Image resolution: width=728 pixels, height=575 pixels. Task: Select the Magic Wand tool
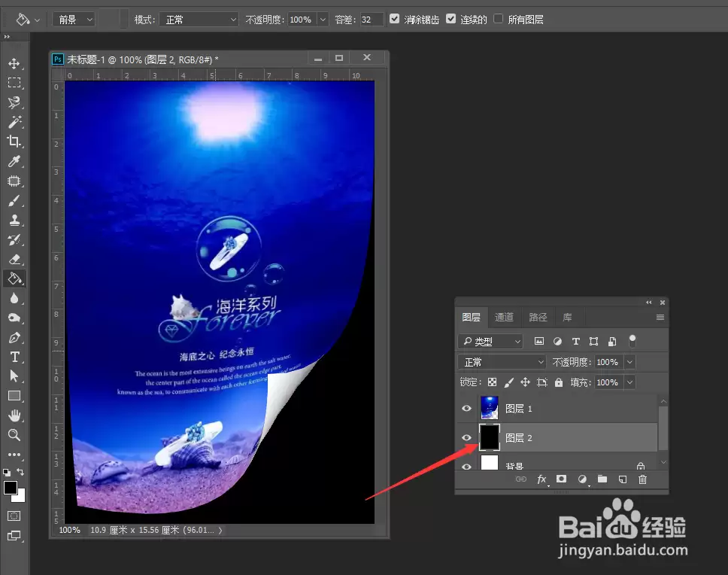coord(14,122)
